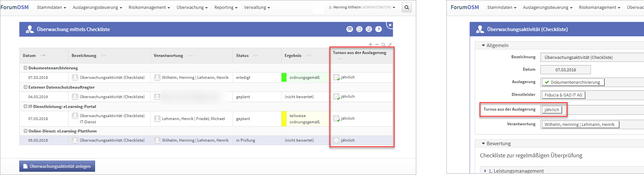Image resolution: width=644 pixels, height=175 pixels.
Task: Collapse the Dokumentenarchivierung group
Action: 25,68
